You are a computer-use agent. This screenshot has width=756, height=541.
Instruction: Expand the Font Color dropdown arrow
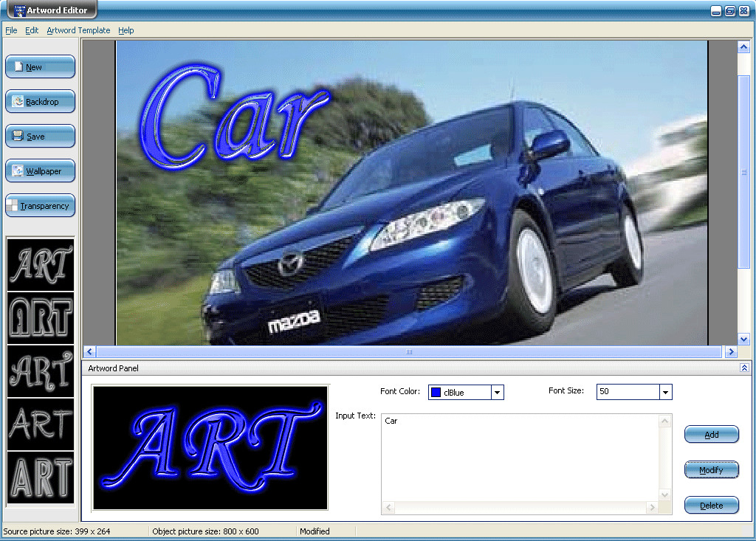tap(497, 393)
